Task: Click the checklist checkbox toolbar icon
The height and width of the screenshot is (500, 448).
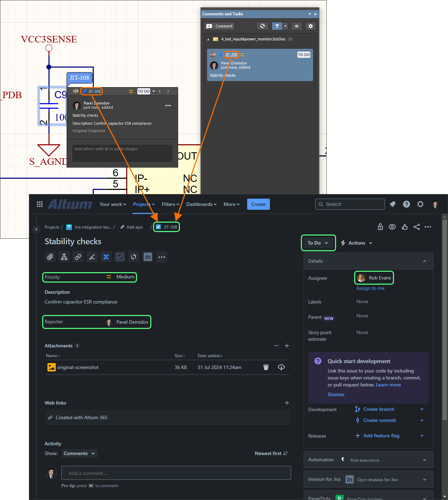Action: pos(120,257)
